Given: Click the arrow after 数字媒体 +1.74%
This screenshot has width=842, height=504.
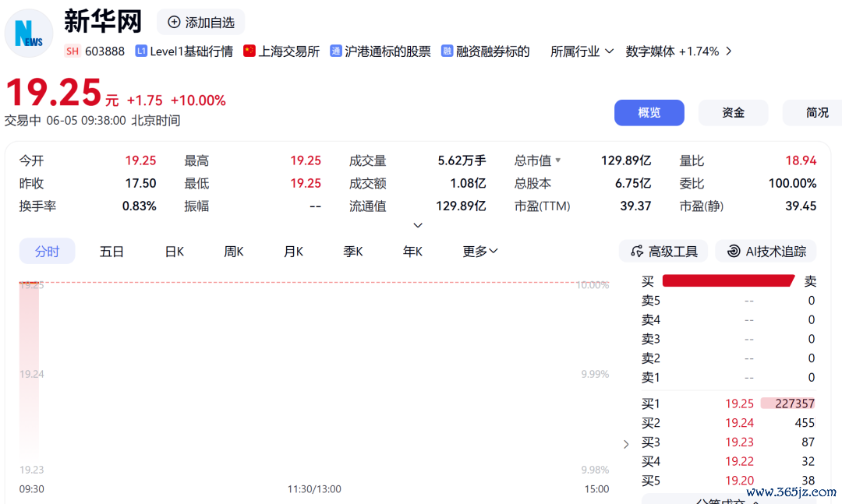Looking at the screenshot, I should [729, 51].
